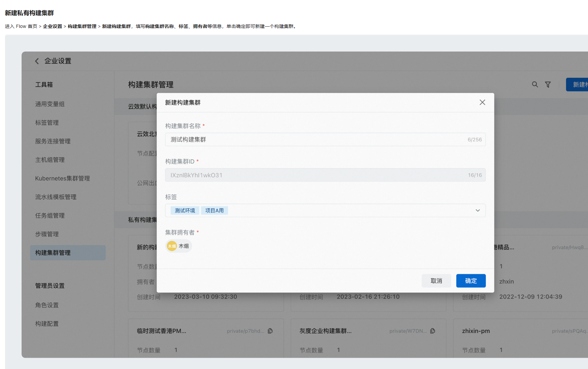588x369 pixels.
Task: Open the search icon in 构建集群管理 header
Action: pos(535,84)
